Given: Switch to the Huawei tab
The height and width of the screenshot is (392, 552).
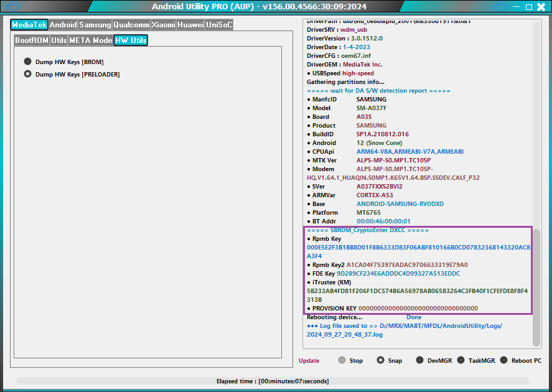Looking at the screenshot, I should 190,25.
